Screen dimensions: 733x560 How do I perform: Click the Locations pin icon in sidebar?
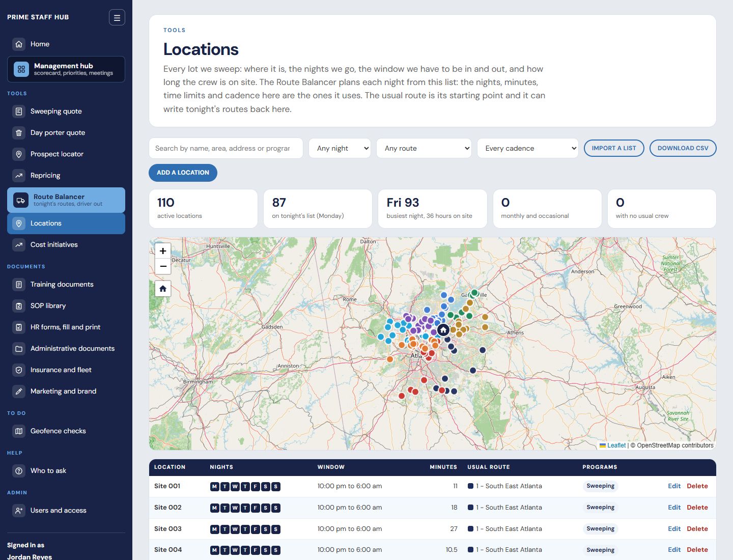(19, 223)
